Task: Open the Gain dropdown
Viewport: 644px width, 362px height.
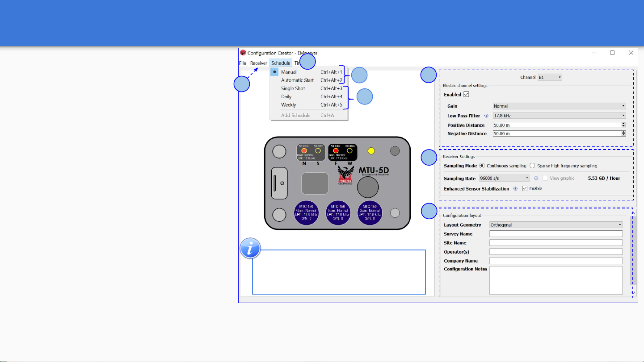Action: 559,106
